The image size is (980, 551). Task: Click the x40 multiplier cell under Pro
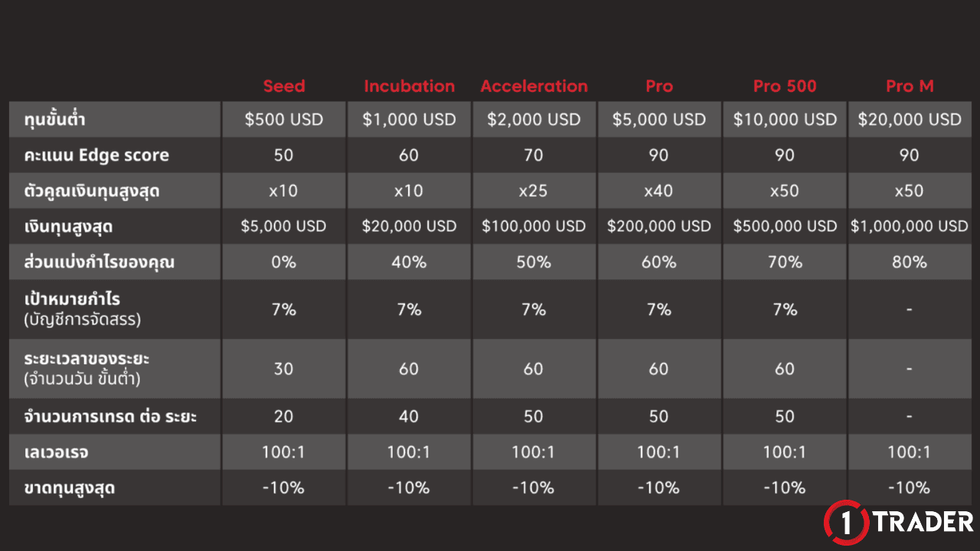(658, 191)
